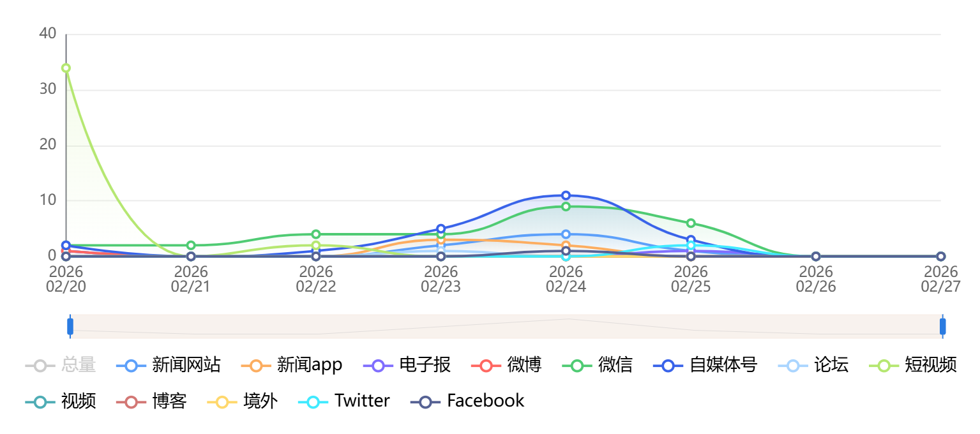980x434 pixels.
Task: Toggle 新闻app legend item
Action: click(292, 365)
